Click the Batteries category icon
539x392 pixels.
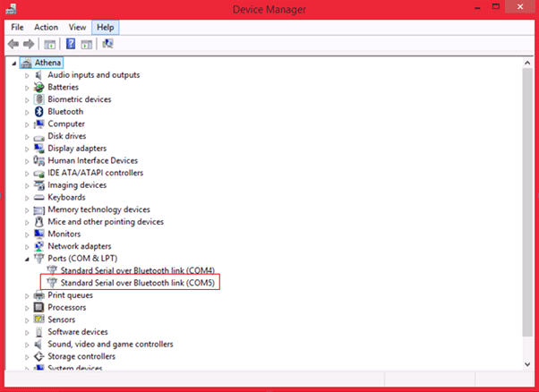coord(39,88)
